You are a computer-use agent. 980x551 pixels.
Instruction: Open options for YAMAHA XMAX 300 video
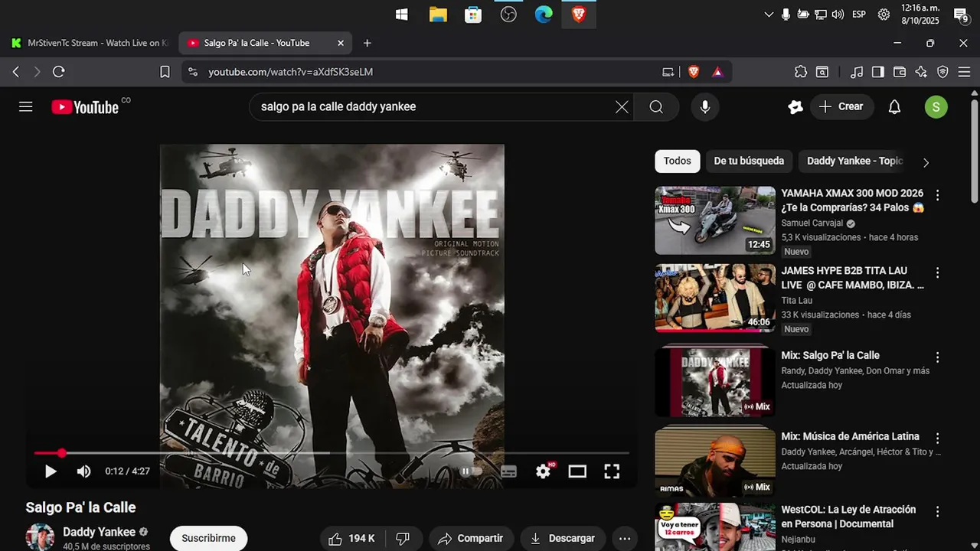coord(937,195)
